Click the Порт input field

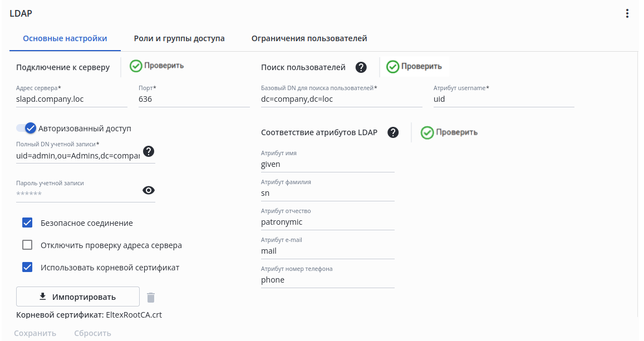194,100
